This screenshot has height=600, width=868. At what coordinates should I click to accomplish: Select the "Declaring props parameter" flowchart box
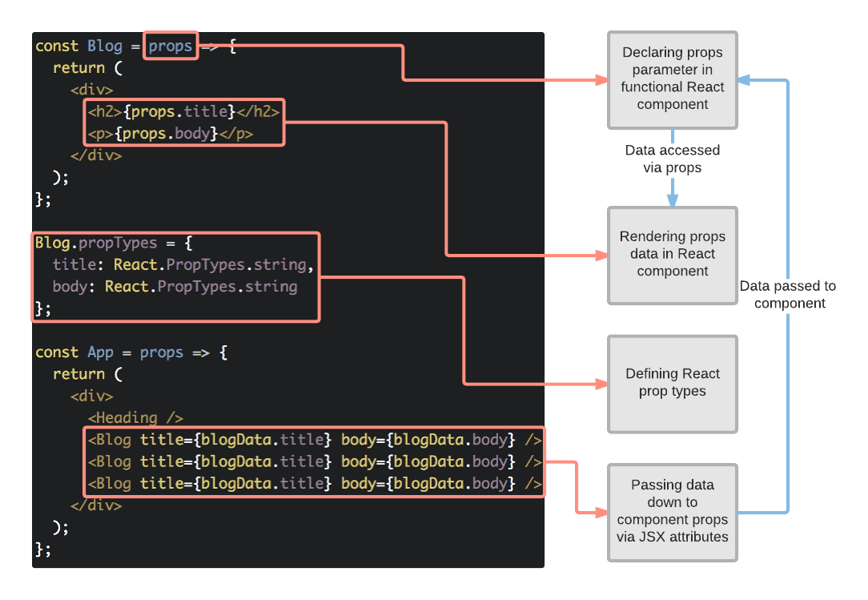pyautogui.click(x=673, y=79)
